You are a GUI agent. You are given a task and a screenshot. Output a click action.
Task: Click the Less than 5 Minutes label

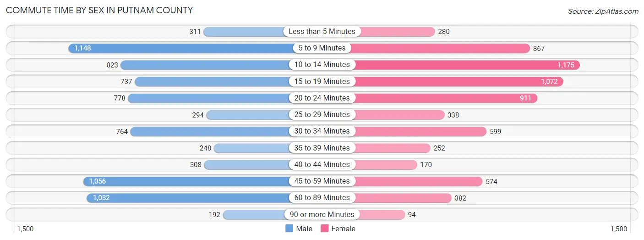tap(322, 32)
